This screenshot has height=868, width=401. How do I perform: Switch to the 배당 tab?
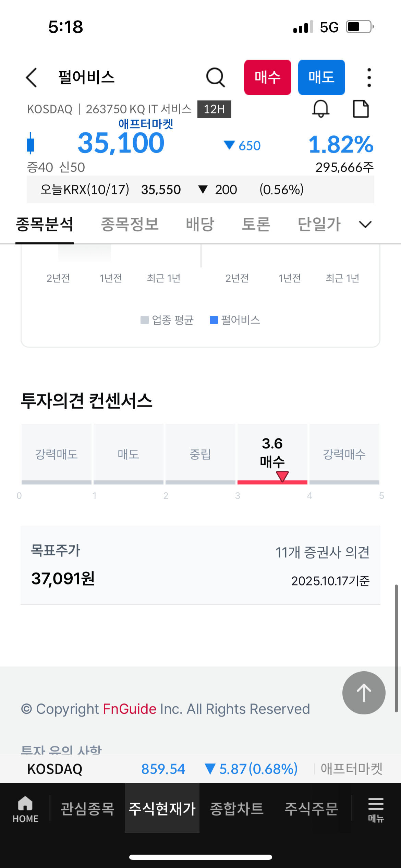tap(200, 225)
